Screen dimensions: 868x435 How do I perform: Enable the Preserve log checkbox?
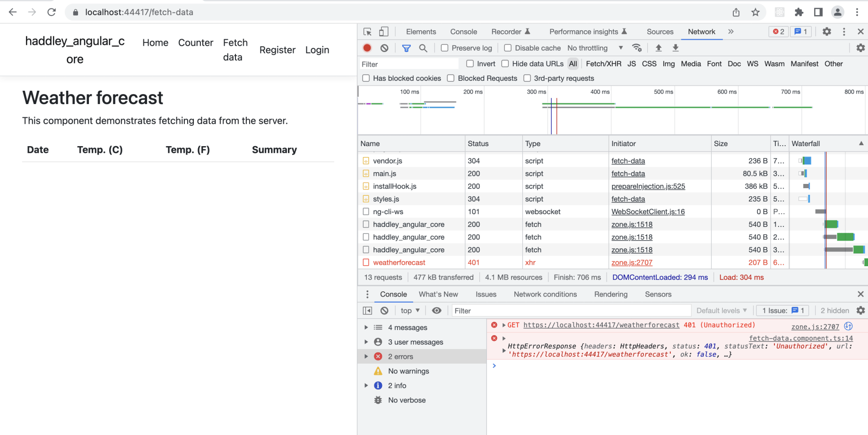pyautogui.click(x=444, y=48)
